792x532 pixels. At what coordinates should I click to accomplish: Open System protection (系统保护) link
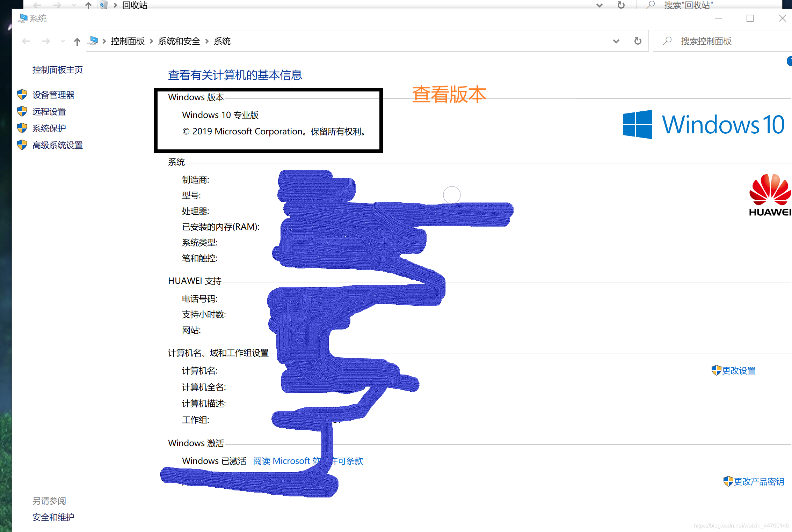point(49,128)
